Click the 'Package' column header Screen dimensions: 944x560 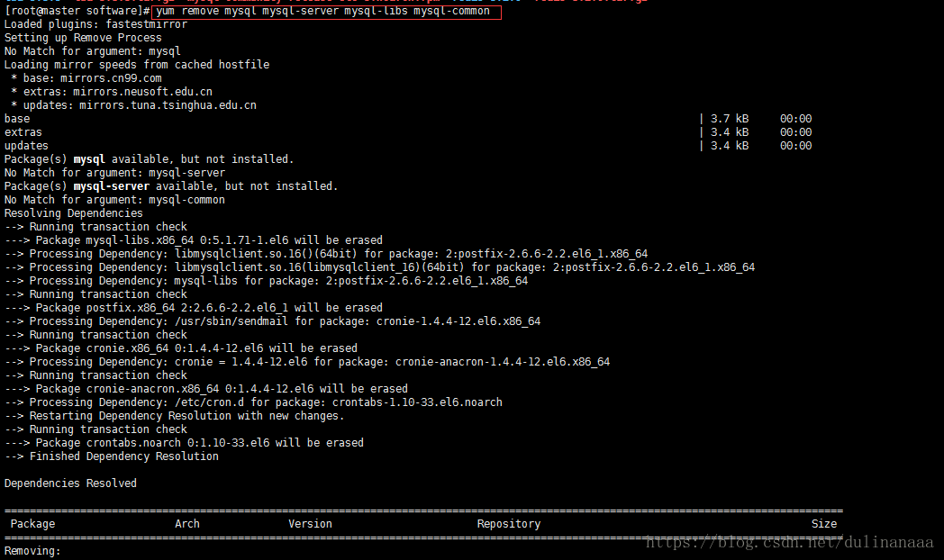click(32, 524)
